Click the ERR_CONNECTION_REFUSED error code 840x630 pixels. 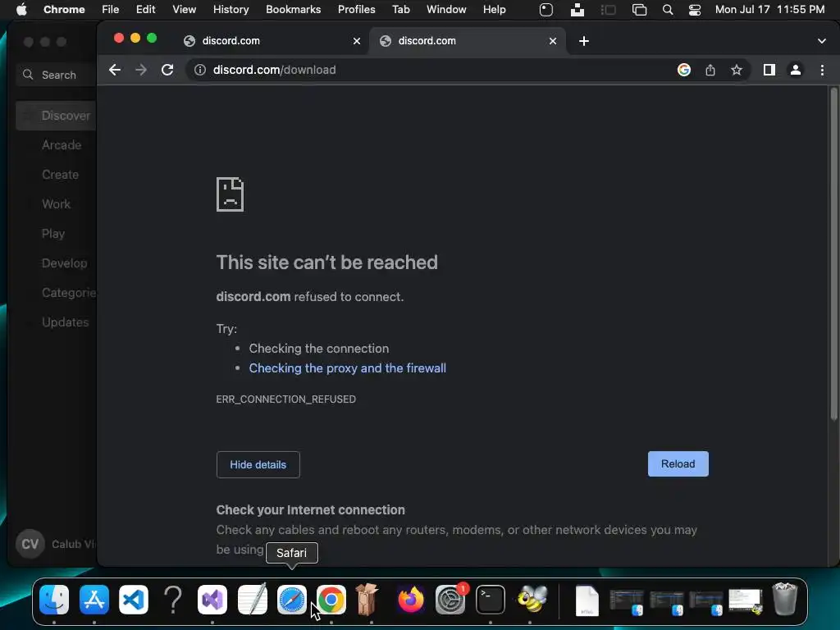pos(286,399)
